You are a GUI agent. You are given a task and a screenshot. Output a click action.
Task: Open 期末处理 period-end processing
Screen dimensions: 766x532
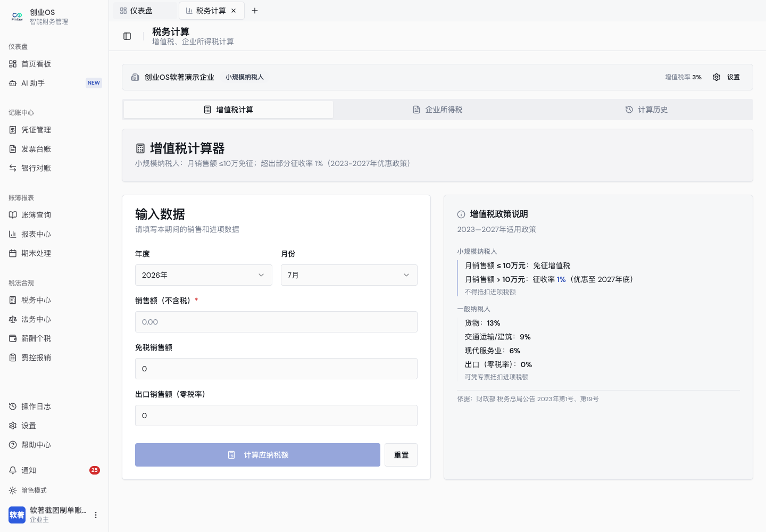[x=54, y=253]
